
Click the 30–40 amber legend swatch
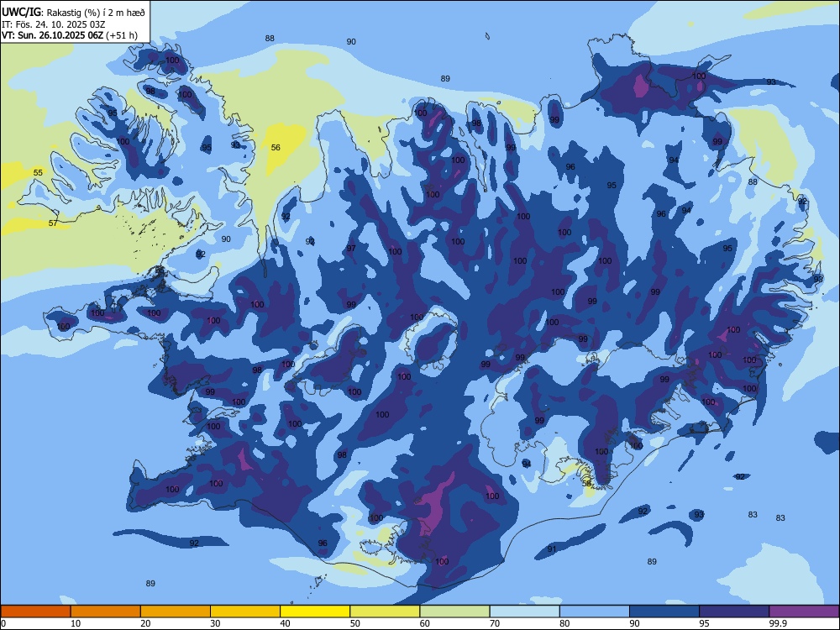[x=245, y=612]
